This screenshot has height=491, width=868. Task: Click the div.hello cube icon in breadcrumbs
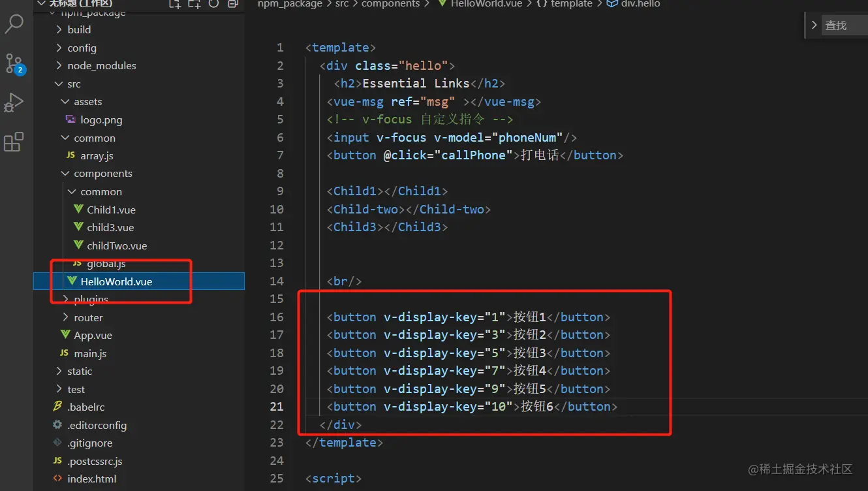tap(612, 4)
